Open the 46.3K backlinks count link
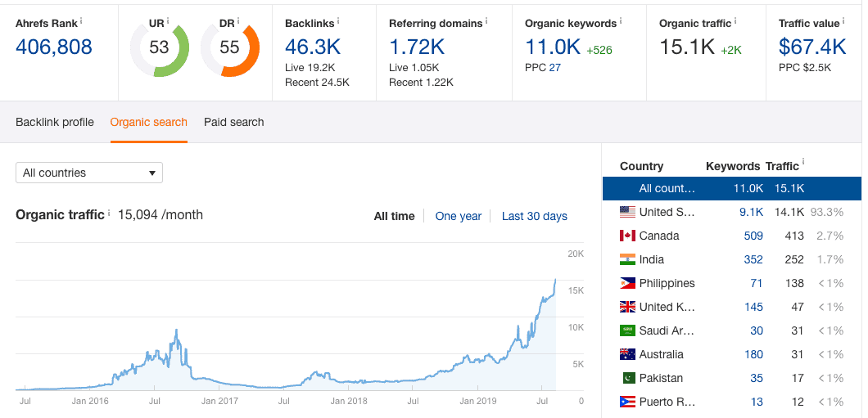The height and width of the screenshot is (418, 868). pyautogui.click(x=312, y=47)
